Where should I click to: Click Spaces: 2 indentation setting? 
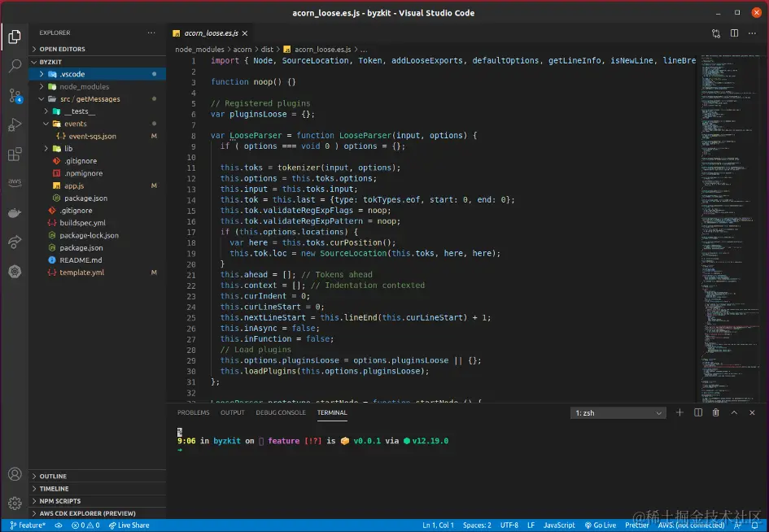477,525
